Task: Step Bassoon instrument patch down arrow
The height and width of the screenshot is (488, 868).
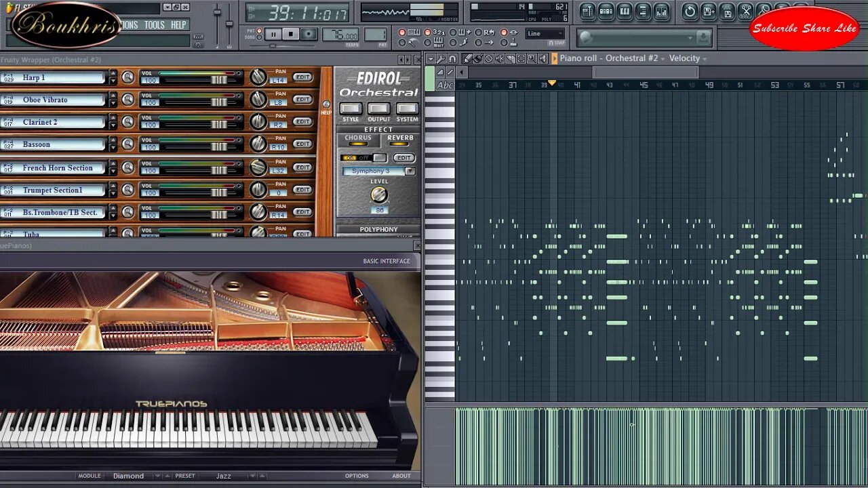Action: click(113, 148)
